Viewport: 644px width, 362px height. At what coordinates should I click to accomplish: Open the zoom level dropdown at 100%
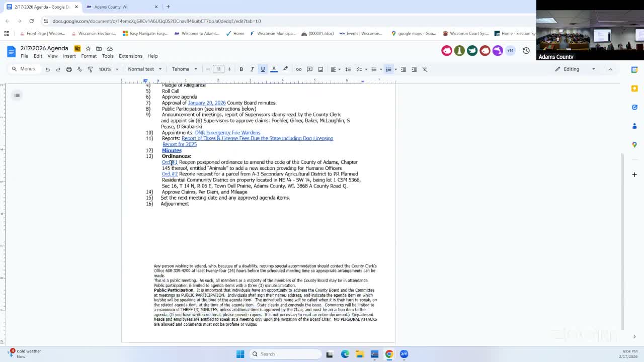click(109, 69)
